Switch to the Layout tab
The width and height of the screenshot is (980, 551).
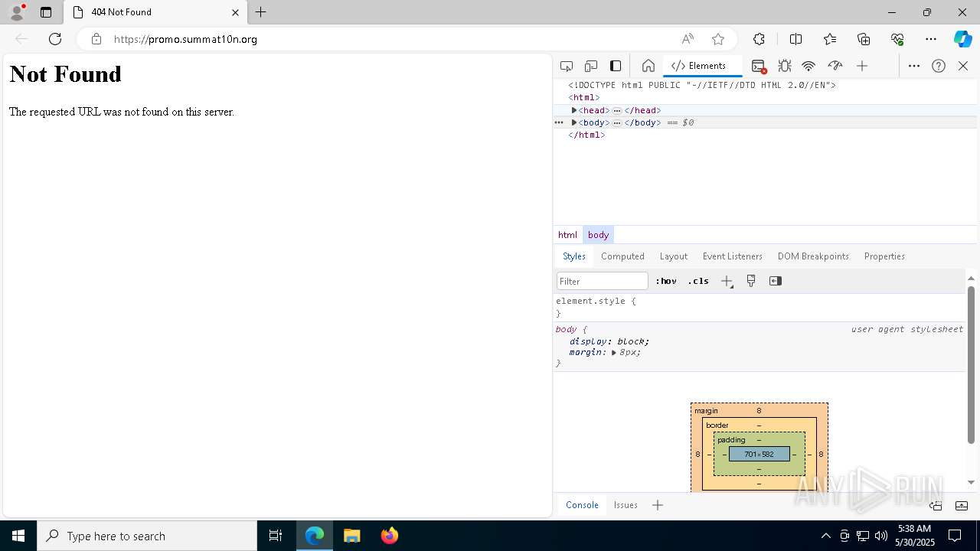click(673, 256)
